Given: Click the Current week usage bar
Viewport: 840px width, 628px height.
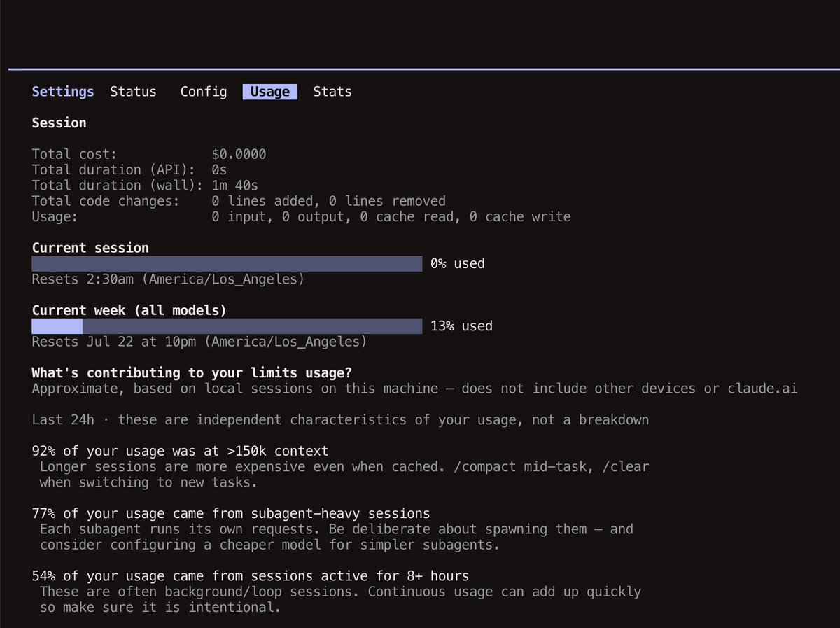Looking at the screenshot, I should [227, 326].
